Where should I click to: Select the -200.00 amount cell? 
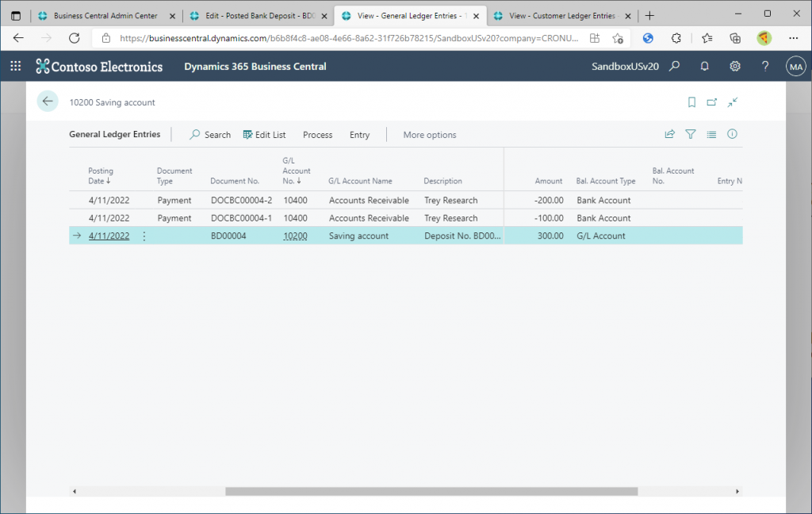click(x=549, y=200)
